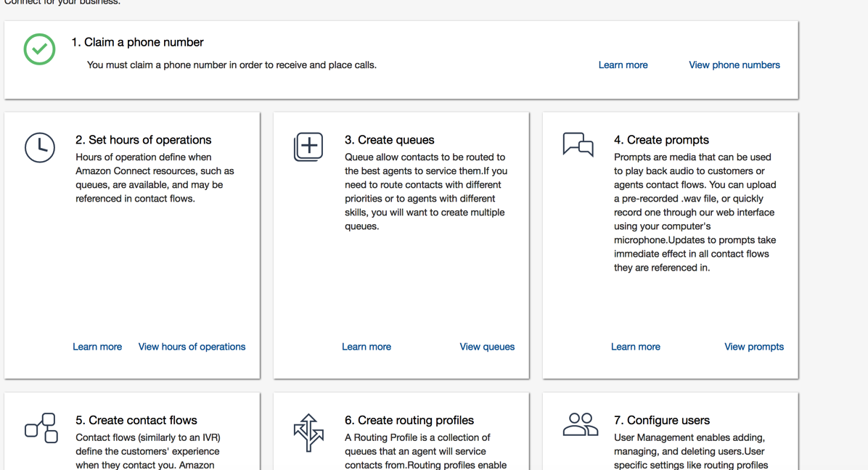Click the plus-box Create queues icon

point(308,147)
